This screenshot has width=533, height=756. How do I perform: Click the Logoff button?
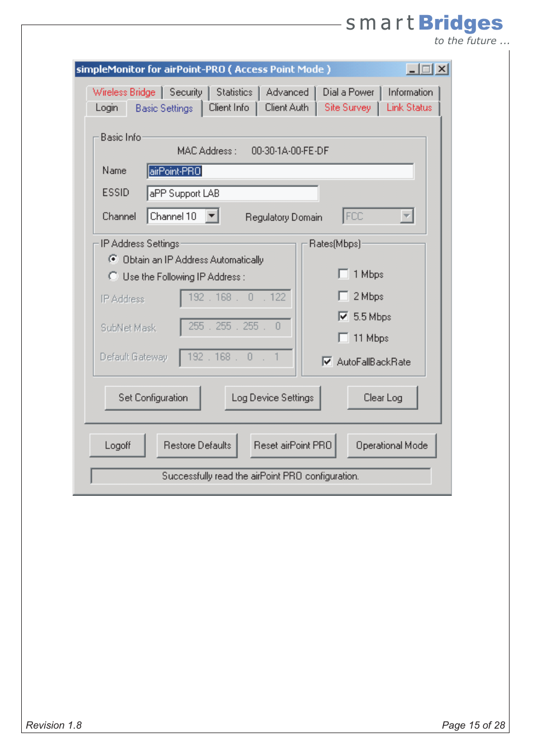coord(117,446)
